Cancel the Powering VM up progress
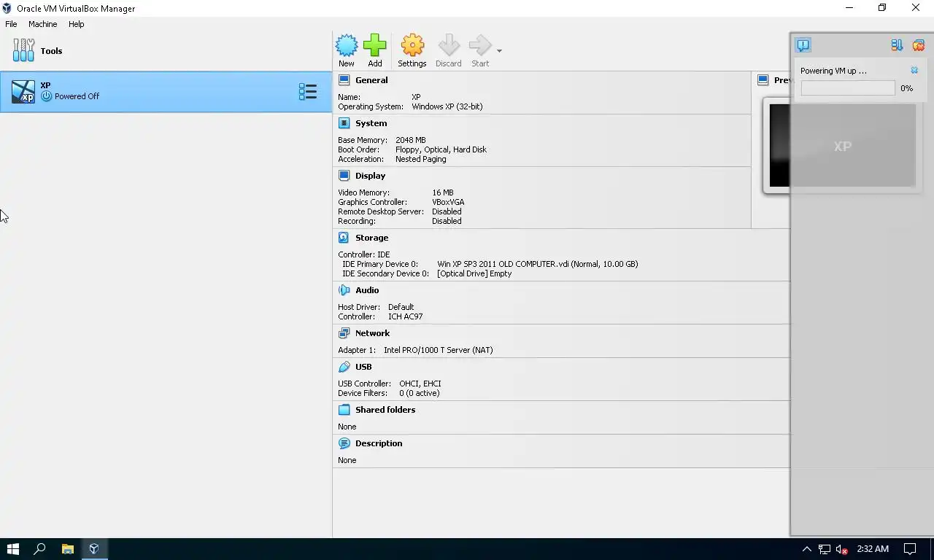This screenshot has height=560, width=934. [x=914, y=71]
